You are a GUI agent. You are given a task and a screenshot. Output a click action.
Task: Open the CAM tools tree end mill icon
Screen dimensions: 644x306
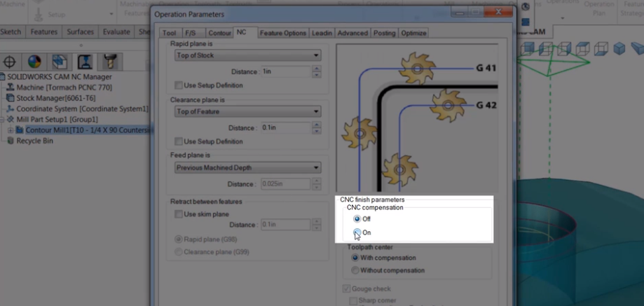click(109, 62)
